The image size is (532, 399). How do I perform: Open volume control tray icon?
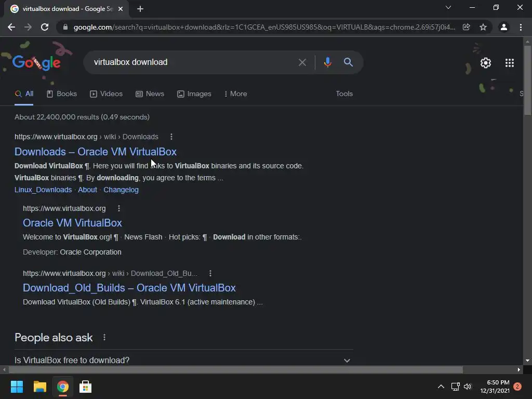click(468, 387)
